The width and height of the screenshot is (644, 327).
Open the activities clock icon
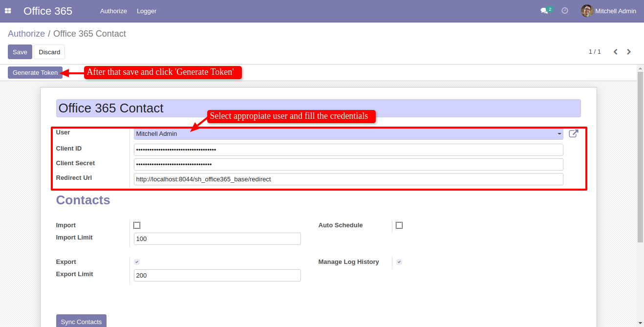[x=565, y=10]
